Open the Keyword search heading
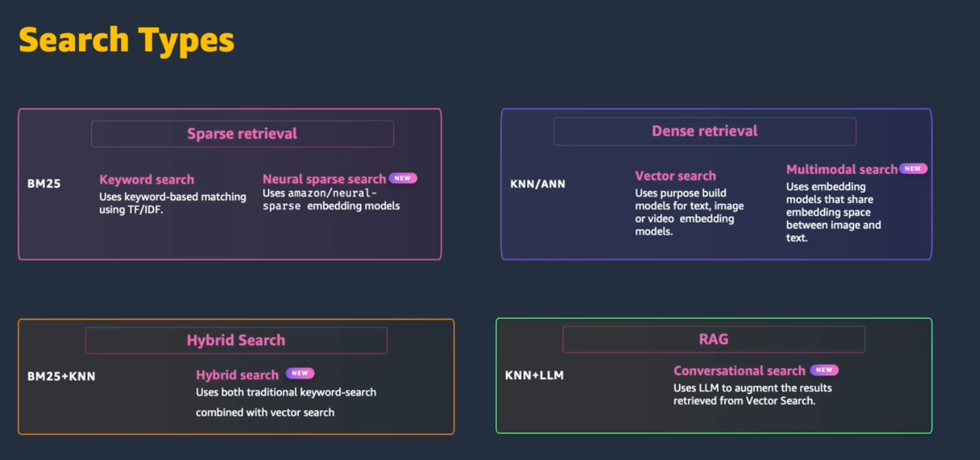 coord(147,179)
